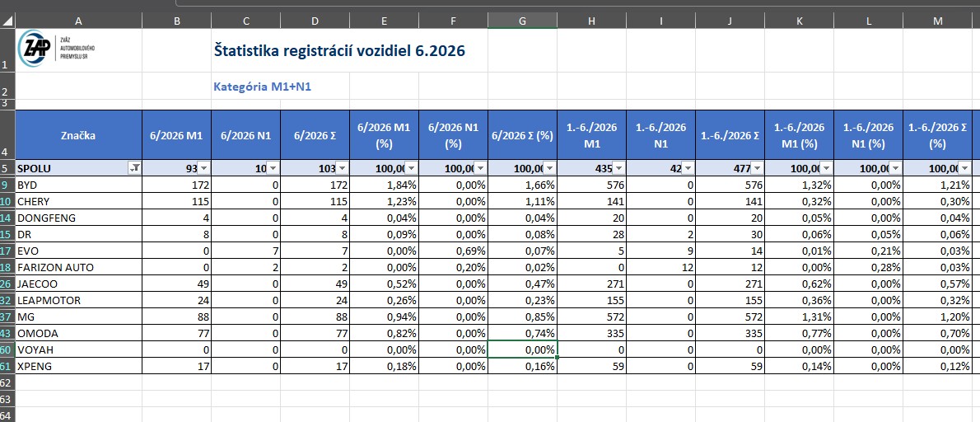This screenshot has height=422, width=980.
Task: Select the XPENG cell
Action: (x=78, y=366)
